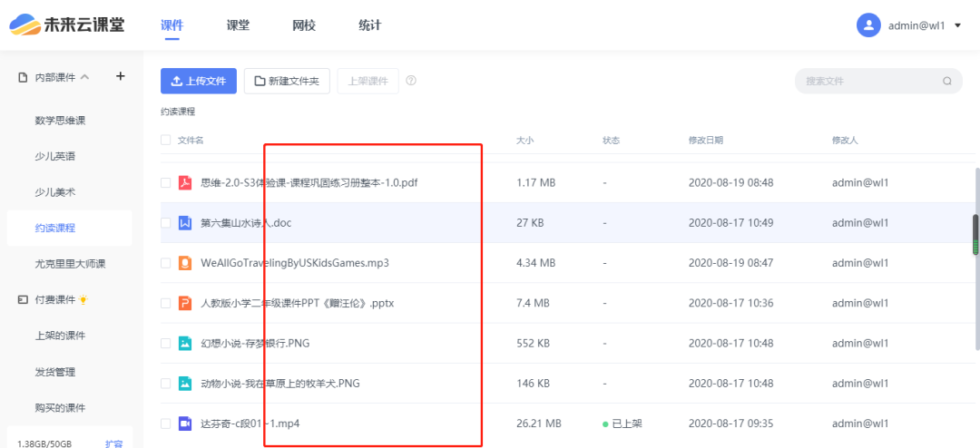Click the Word doc icon for 第六集山水诗人
This screenshot has height=448, width=980.
point(185,222)
